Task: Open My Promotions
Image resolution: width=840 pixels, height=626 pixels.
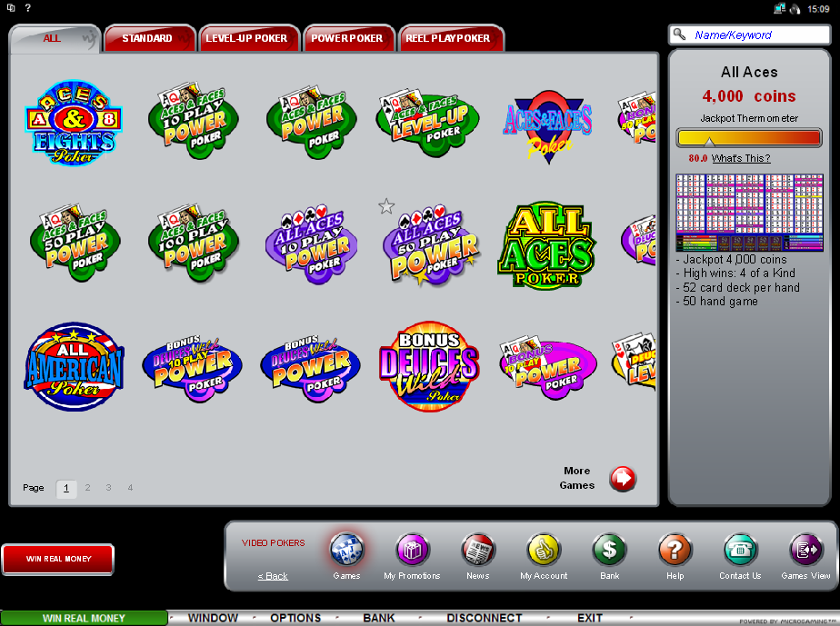Action: point(412,550)
